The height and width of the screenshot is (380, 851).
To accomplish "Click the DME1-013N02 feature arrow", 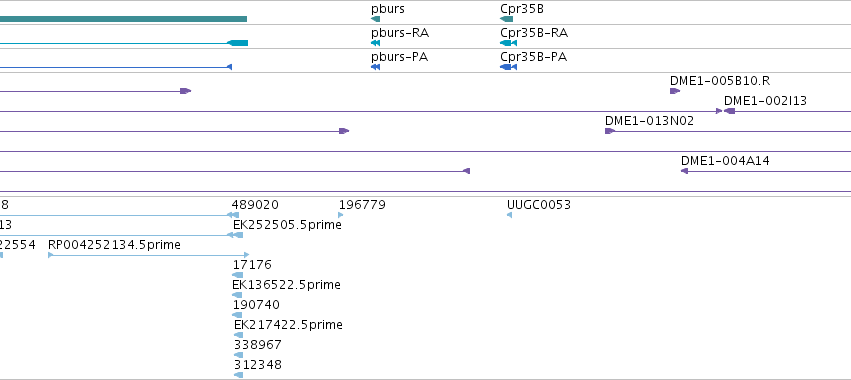I will (610, 131).
